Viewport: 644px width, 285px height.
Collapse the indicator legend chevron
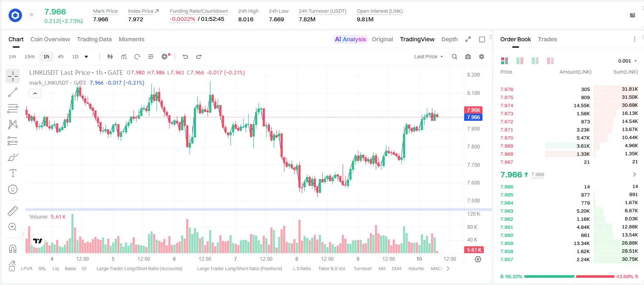coord(35,94)
